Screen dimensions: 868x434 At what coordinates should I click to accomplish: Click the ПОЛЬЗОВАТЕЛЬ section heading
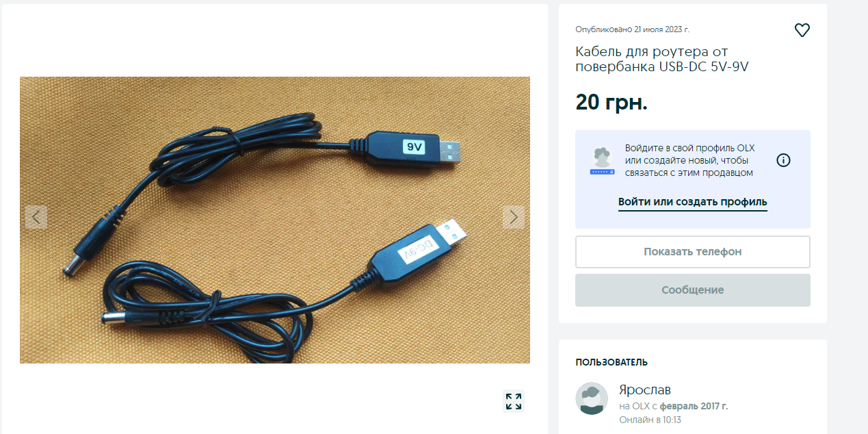point(611,362)
